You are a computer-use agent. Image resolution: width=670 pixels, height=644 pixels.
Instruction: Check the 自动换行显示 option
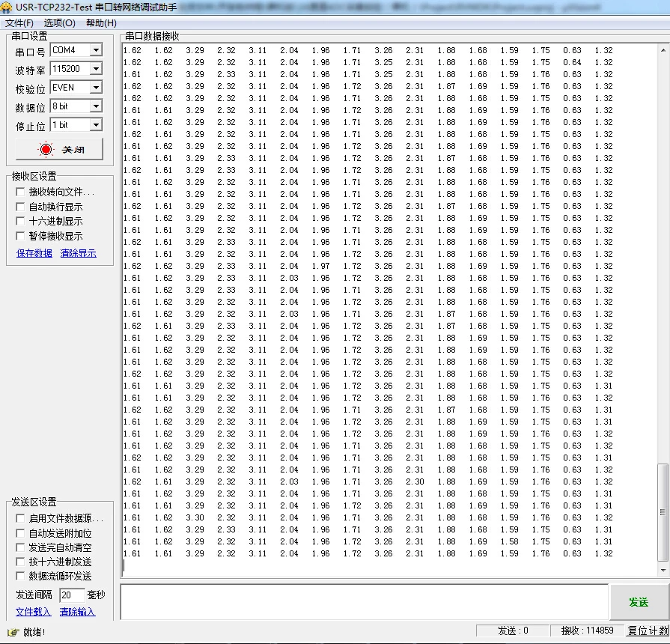20,207
